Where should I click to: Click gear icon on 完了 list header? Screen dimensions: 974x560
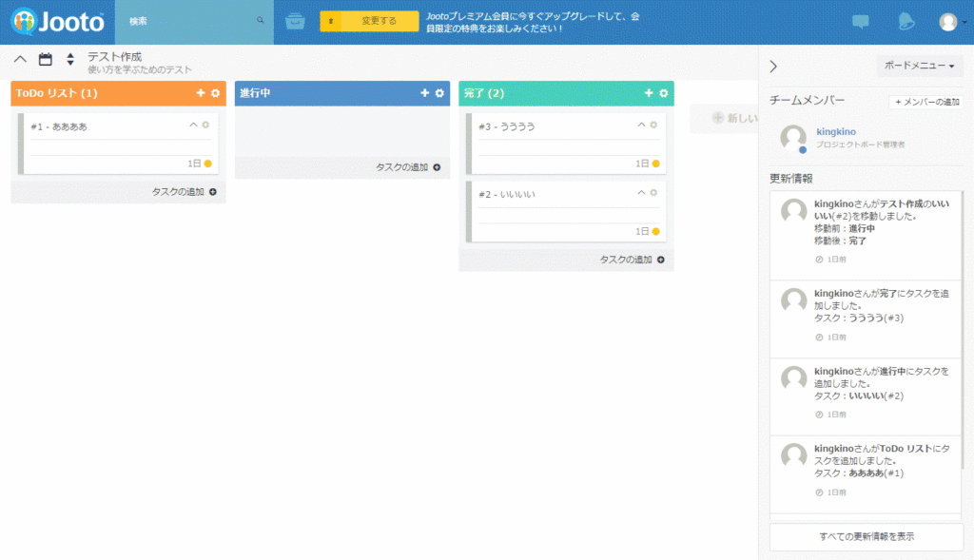coord(664,93)
